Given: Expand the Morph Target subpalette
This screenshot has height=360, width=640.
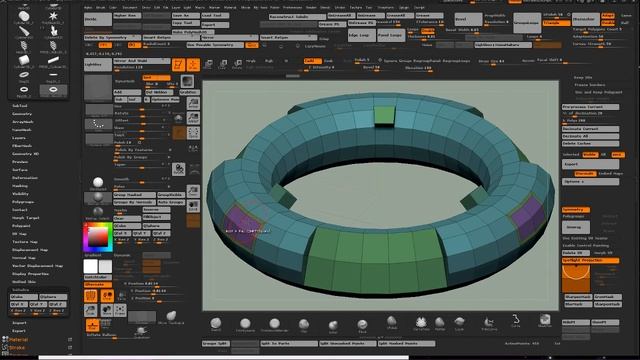Looking at the screenshot, I should [25, 218].
